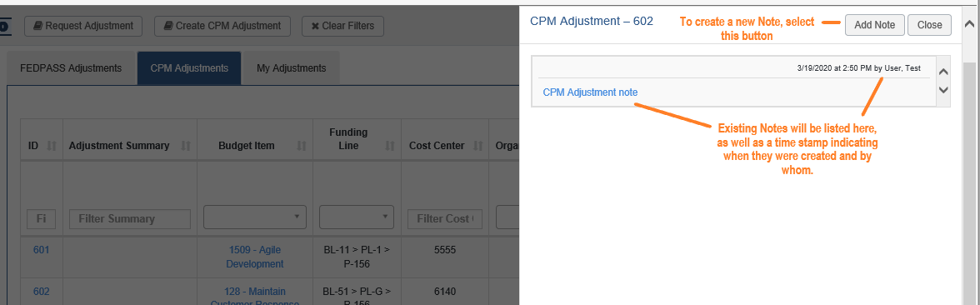Viewport: 980px width, 305px height.
Task: Select funding line BL-11 > PL-1 > P-156
Action: click(x=357, y=257)
